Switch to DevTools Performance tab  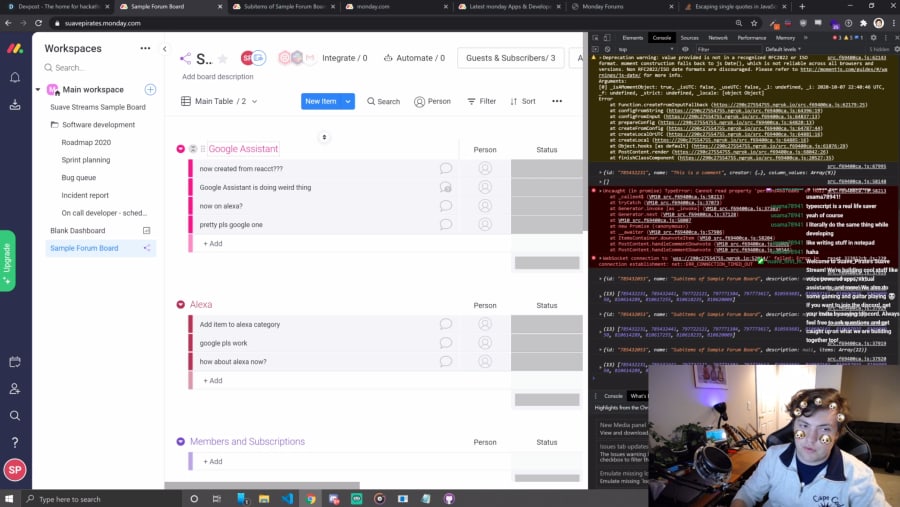tap(751, 38)
